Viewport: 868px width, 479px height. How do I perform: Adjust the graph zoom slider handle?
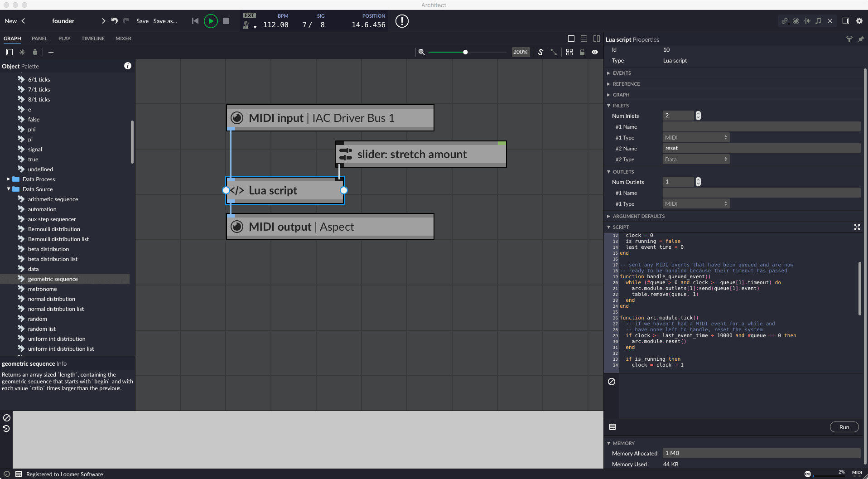click(465, 52)
